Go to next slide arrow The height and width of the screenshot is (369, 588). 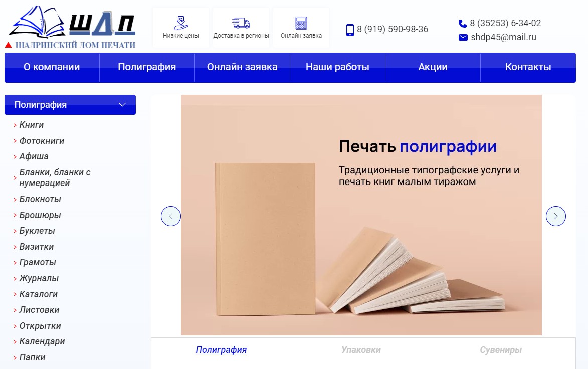[x=556, y=216]
